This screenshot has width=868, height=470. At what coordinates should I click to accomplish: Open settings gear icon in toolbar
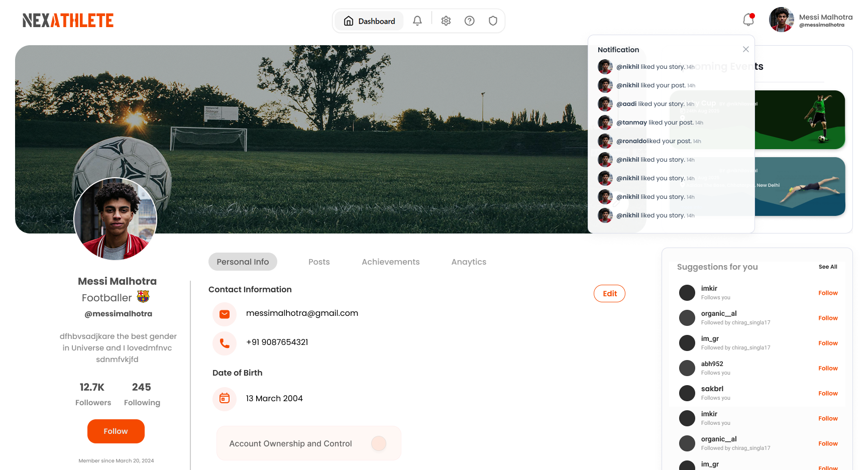click(x=446, y=21)
